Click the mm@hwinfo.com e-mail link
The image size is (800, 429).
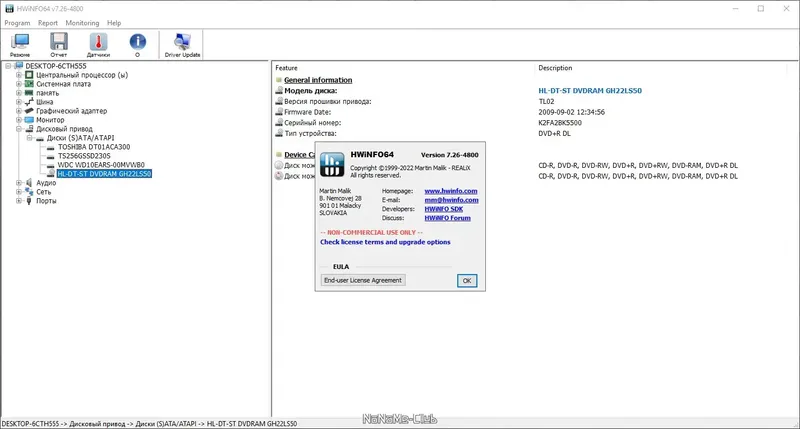pos(452,200)
